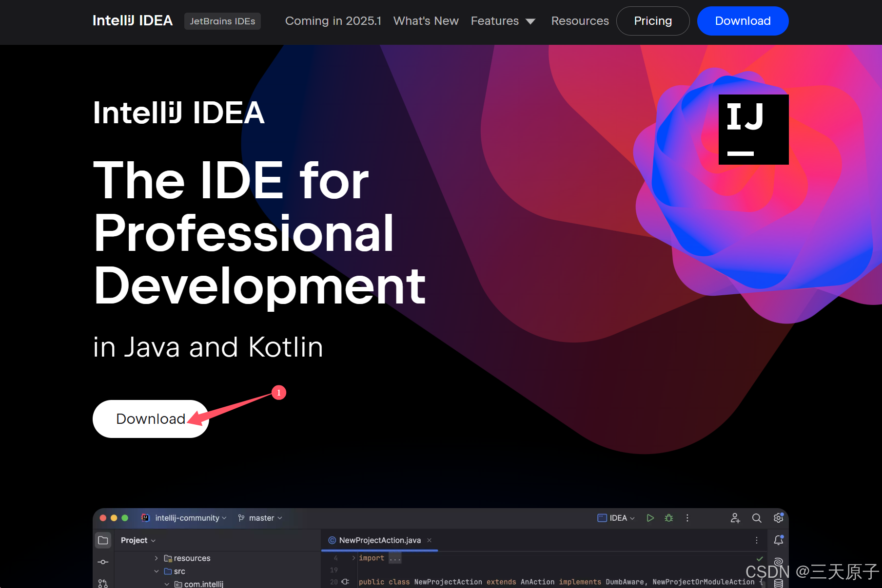Click the black IJ logo tile
Viewport: 882px width, 588px height.
click(753, 130)
